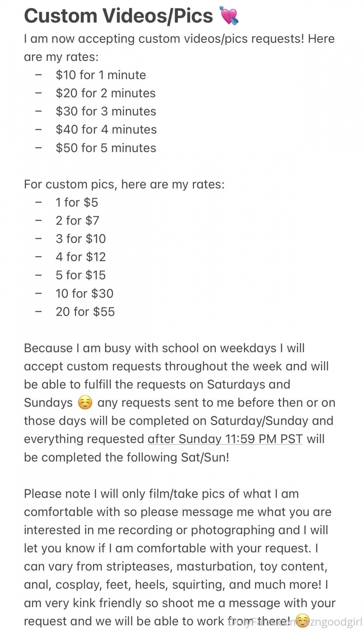This screenshot has width=364, height=630.
Task: Select the "2 for $7" list item
Action: coord(77,221)
